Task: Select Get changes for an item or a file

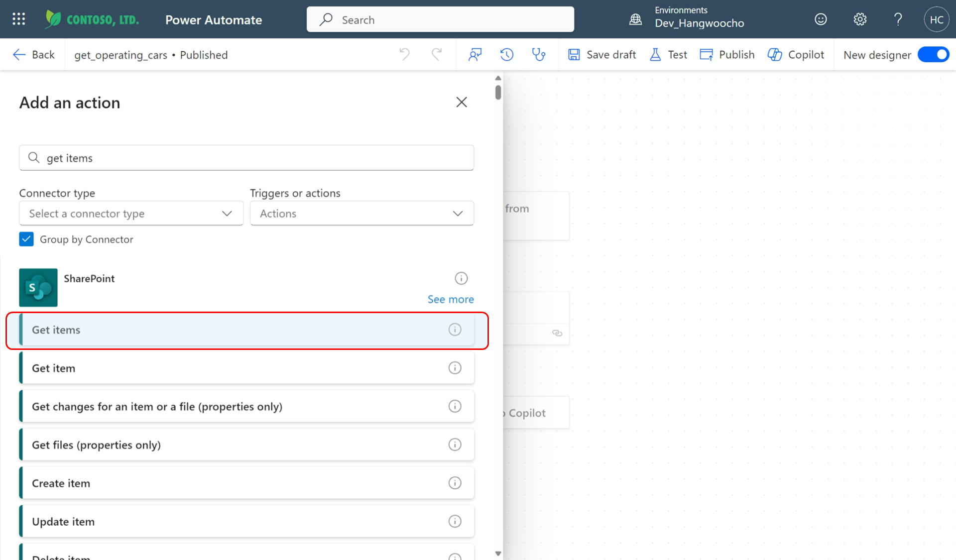Action: click(247, 406)
